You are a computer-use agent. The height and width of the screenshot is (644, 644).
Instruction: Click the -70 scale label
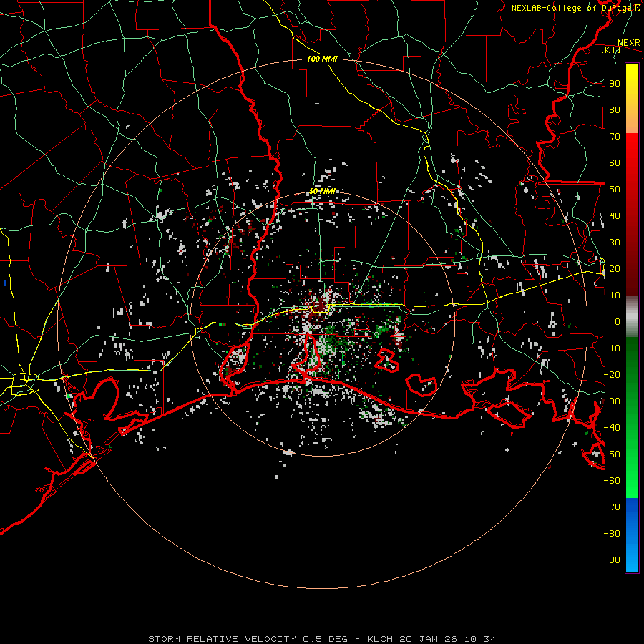[612, 507]
